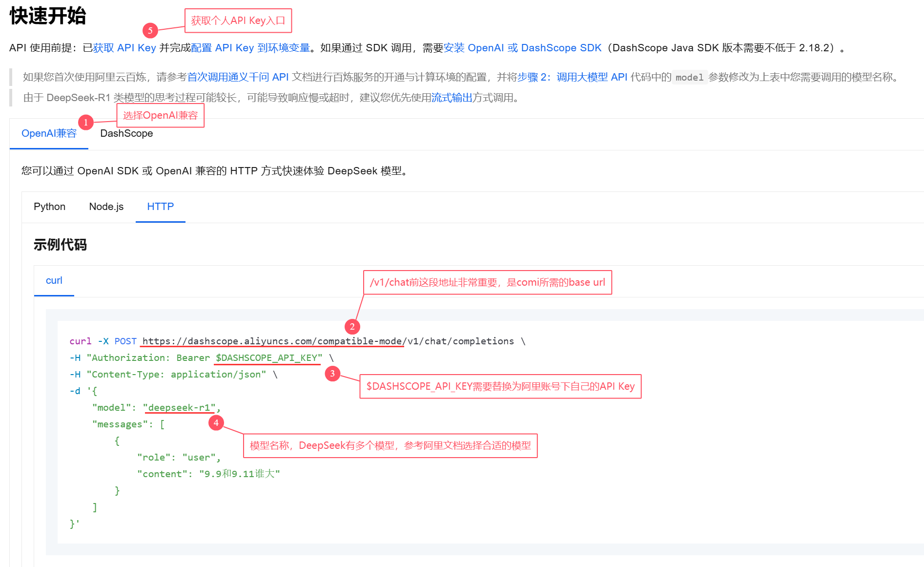Image resolution: width=924 pixels, height=567 pixels.
Task: Click the curl -X POST command text
Action: 103,341
